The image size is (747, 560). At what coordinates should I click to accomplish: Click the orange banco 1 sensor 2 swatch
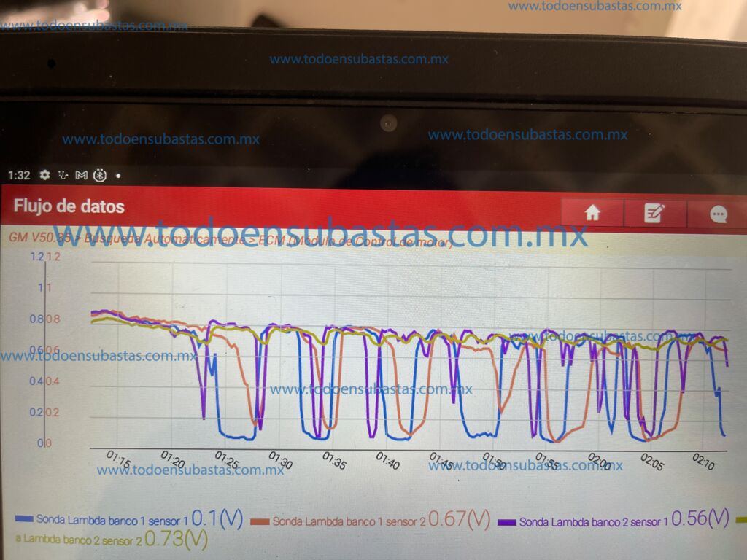point(260,521)
